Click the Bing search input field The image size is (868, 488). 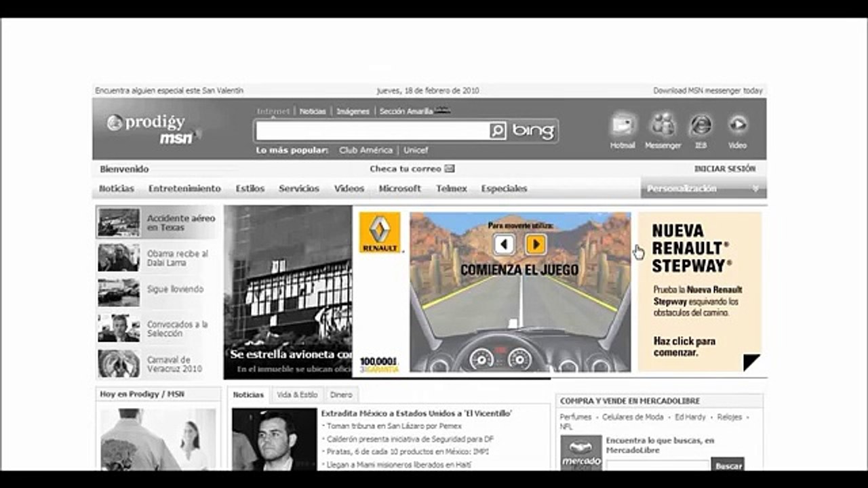(372, 131)
